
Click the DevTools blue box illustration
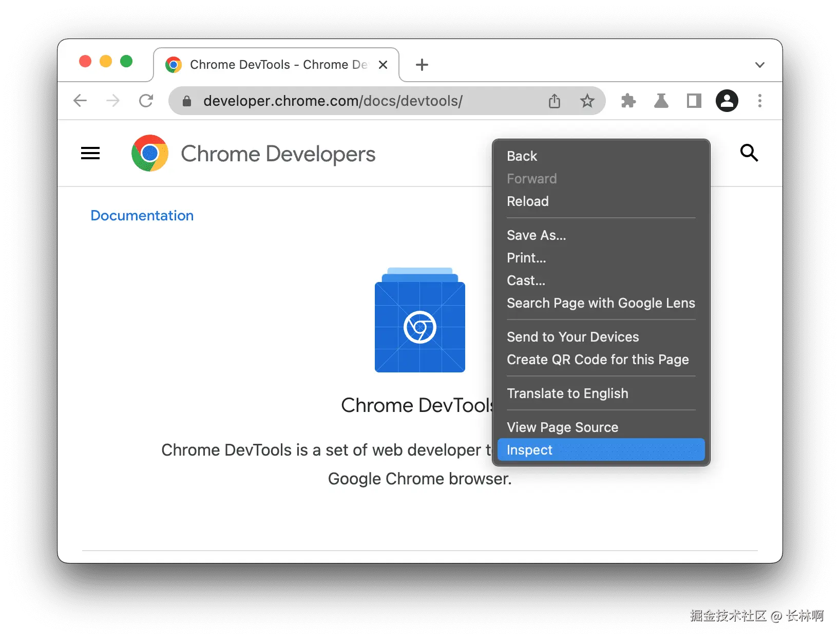(x=420, y=320)
